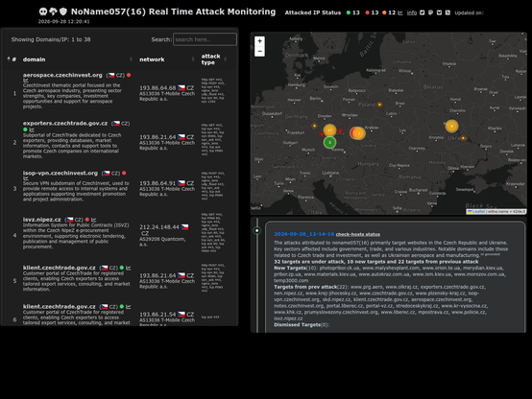Select IP address 193.86.64.68

point(157,88)
